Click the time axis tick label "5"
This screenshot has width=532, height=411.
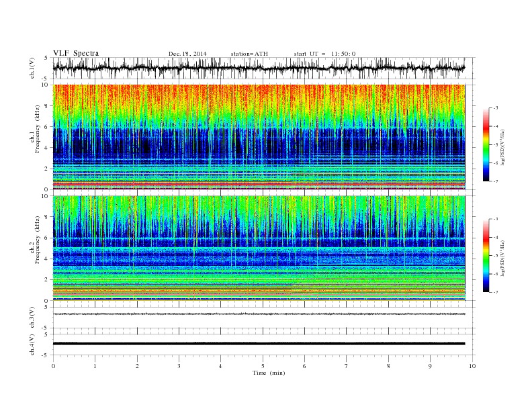click(263, 366)
